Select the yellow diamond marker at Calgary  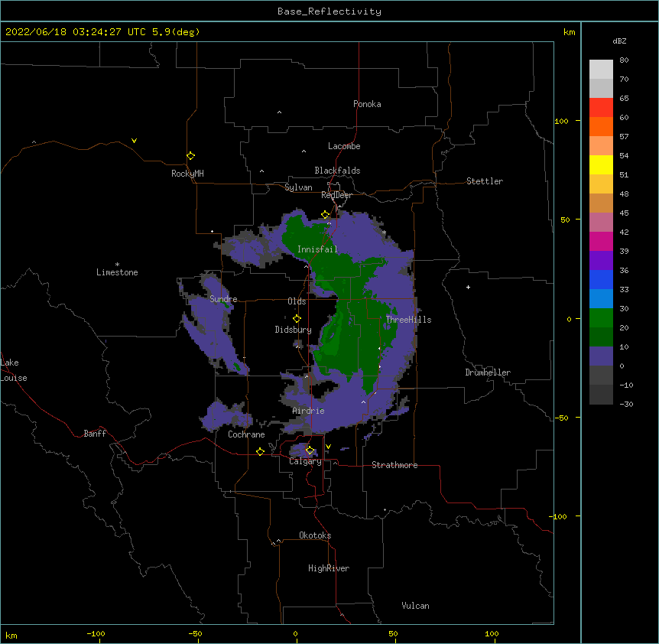[x=310, y=450]
